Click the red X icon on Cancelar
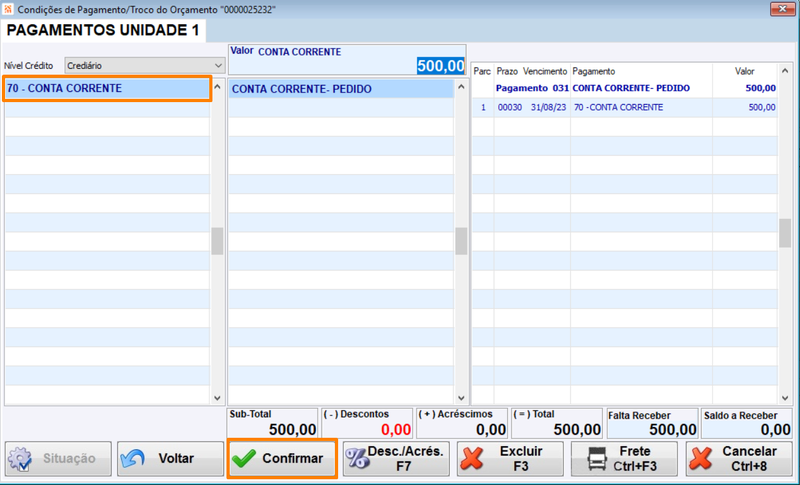This screenshot has width=800, height=485. (x=701, y=458)
